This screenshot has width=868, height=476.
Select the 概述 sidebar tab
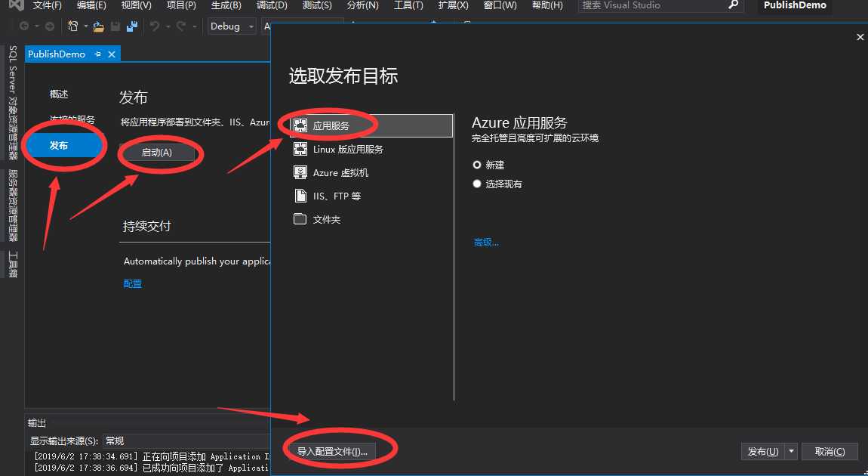59,94
